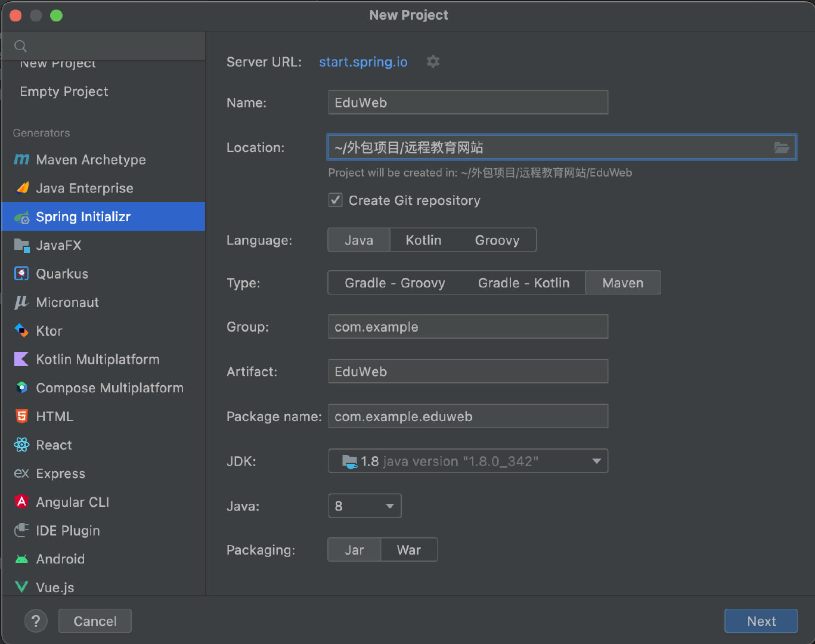Click the Micronaut mu icon
This screenshot has width=815, height=644.
tap(21, 302)
